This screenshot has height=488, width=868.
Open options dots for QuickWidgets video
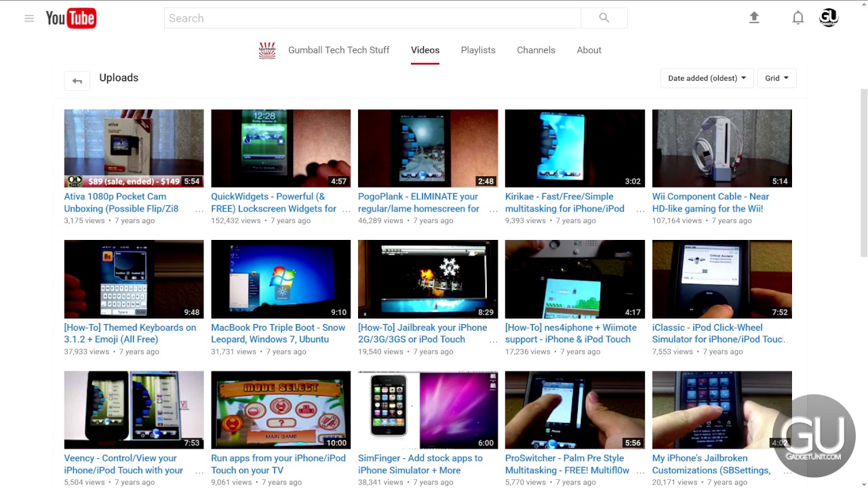346,211
